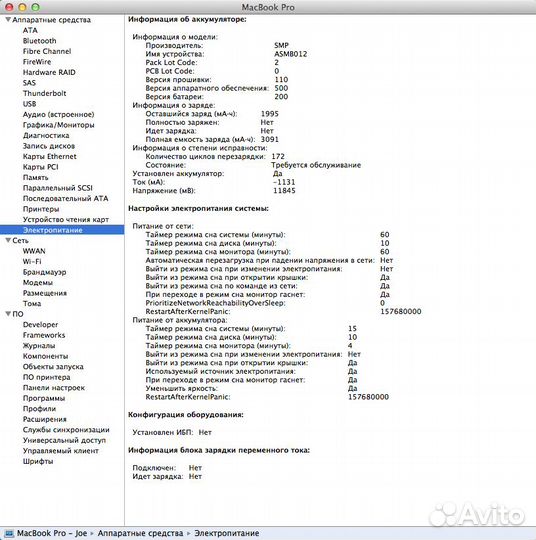Select Программы in the sidebar

(x=44, y=398)
